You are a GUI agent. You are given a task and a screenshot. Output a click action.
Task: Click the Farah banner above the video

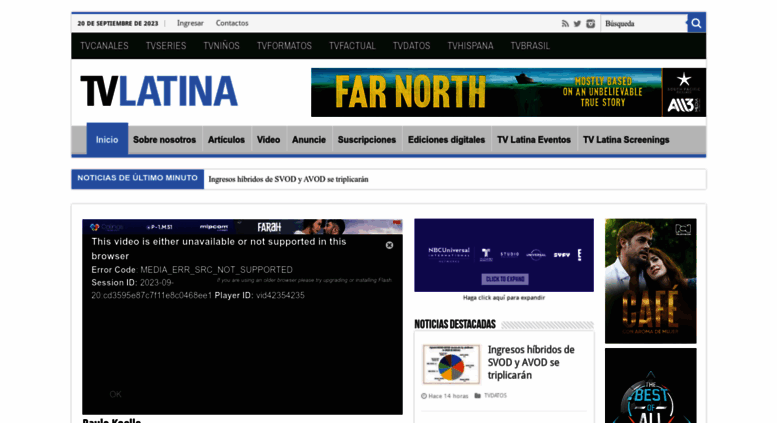[242, 227]
